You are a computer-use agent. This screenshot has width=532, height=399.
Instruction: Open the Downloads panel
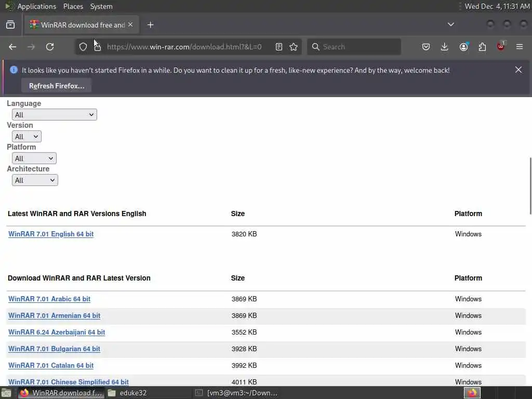pyautogui.click(x=445, y=47)
